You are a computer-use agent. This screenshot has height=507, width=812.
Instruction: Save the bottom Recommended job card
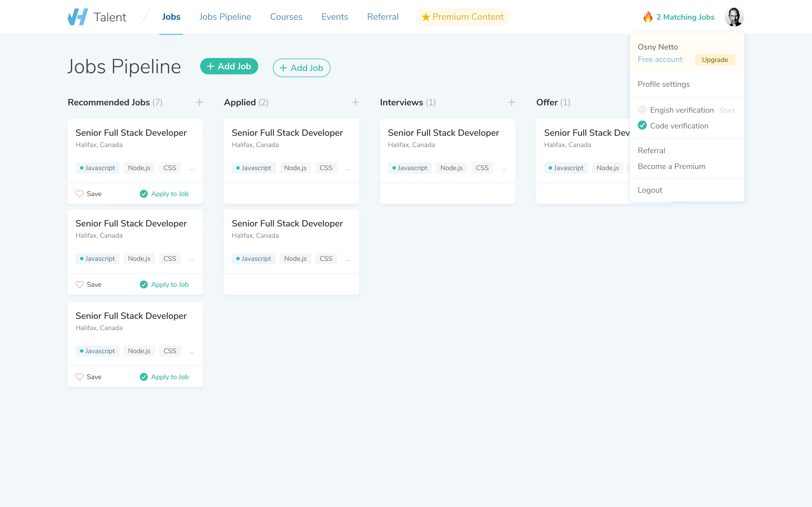coord(88,377)
